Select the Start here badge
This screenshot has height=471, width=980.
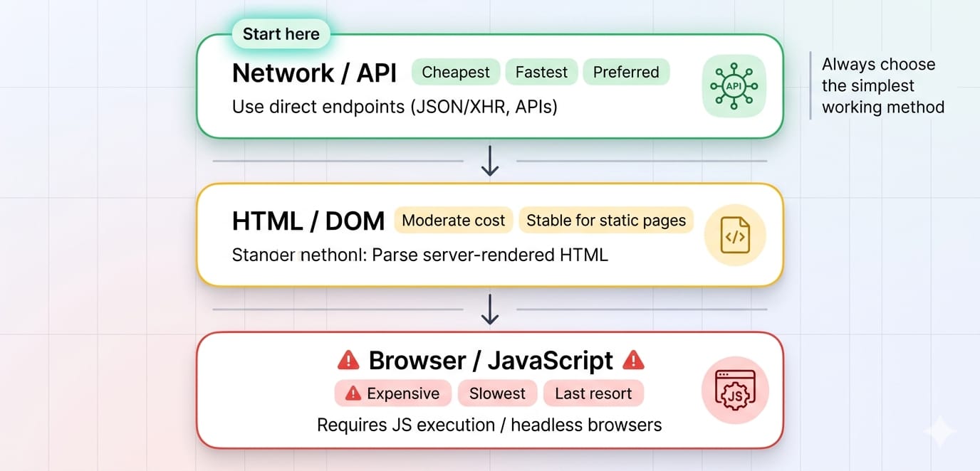coord(281,34)
